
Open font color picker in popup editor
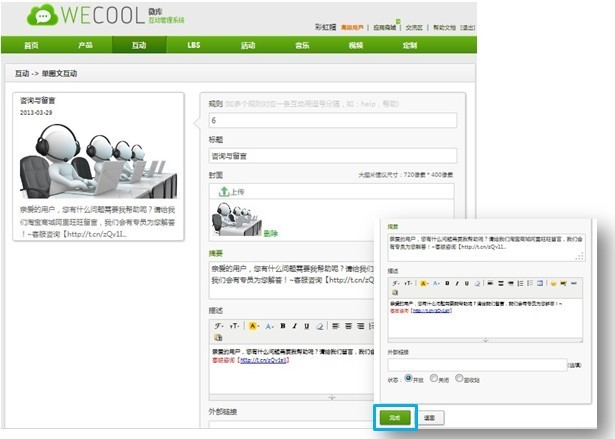(x=436, y=283)
